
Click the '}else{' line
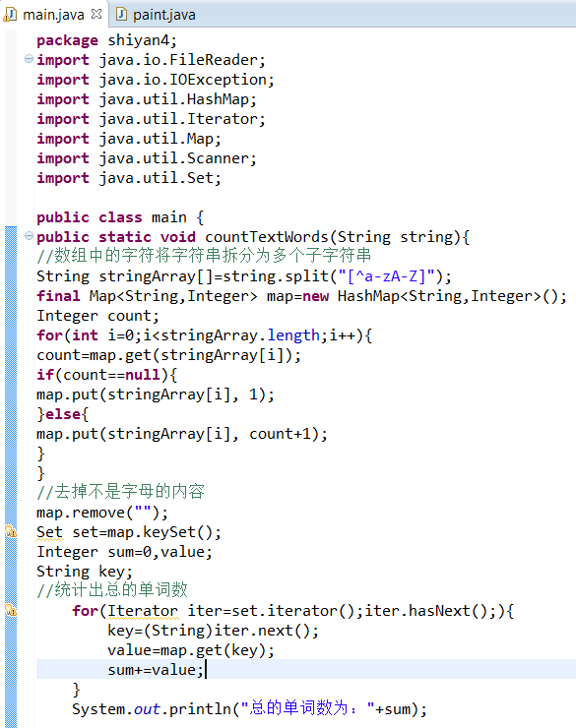(63, 414)
